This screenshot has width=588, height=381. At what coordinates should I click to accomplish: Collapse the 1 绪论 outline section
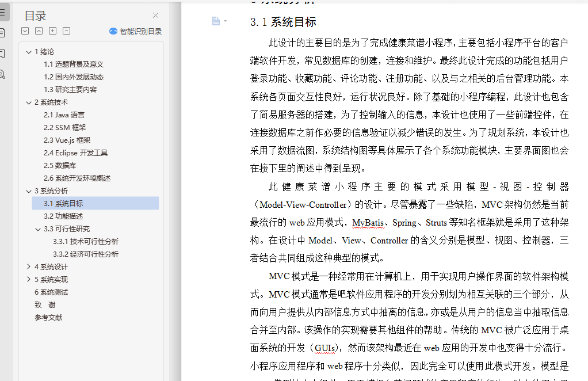29,52
